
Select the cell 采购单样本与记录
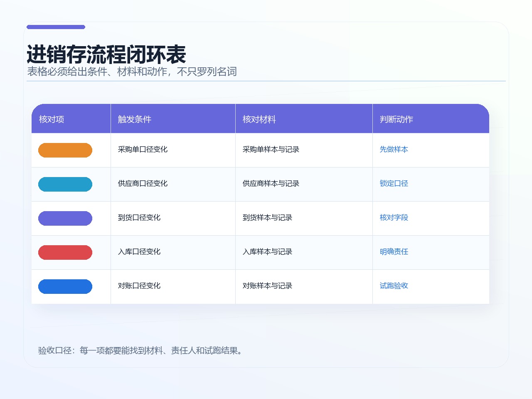tap(304, 150)
